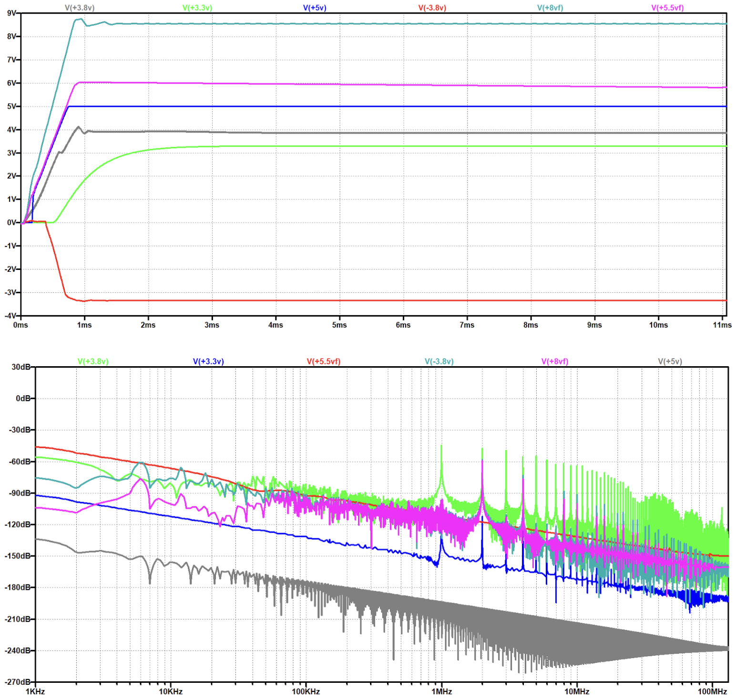Viewport: 735px width, 700px height.
Task: Click blue V(+5v) trace label in top plot
Action: (x=315, y=8)
